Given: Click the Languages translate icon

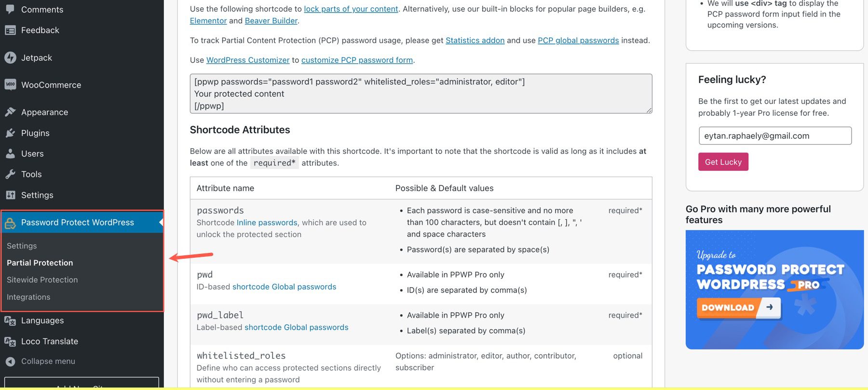Looking at the screenshot, I should coord(10,320).
